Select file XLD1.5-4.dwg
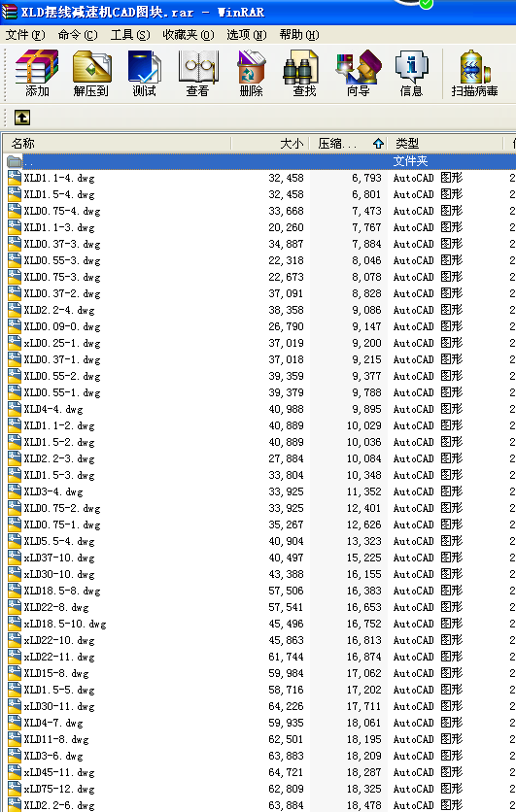 pos(59,194)
